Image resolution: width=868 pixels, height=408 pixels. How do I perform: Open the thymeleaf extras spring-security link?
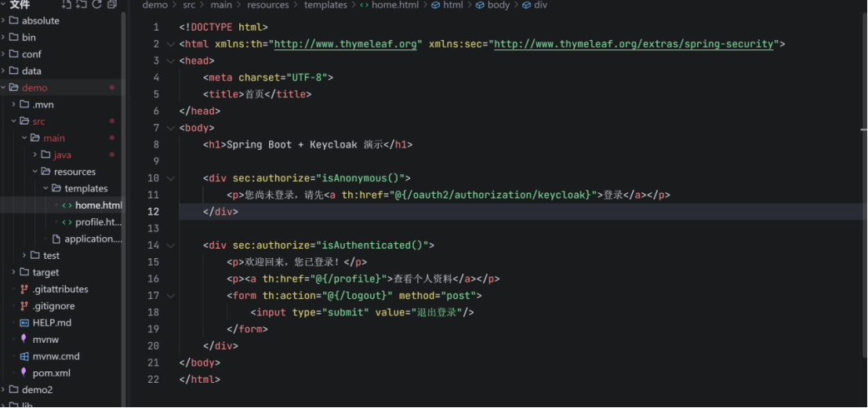(634, 44)
